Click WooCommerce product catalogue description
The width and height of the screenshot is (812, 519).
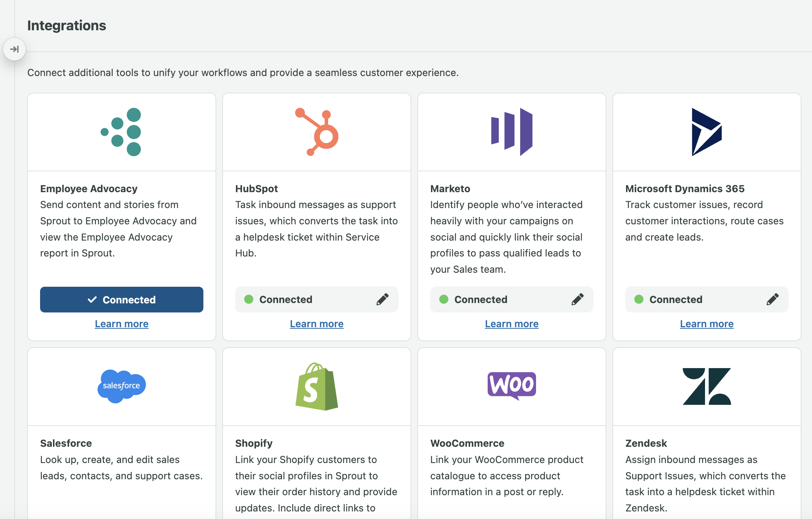pyautogui.click(x=507, y=475)
